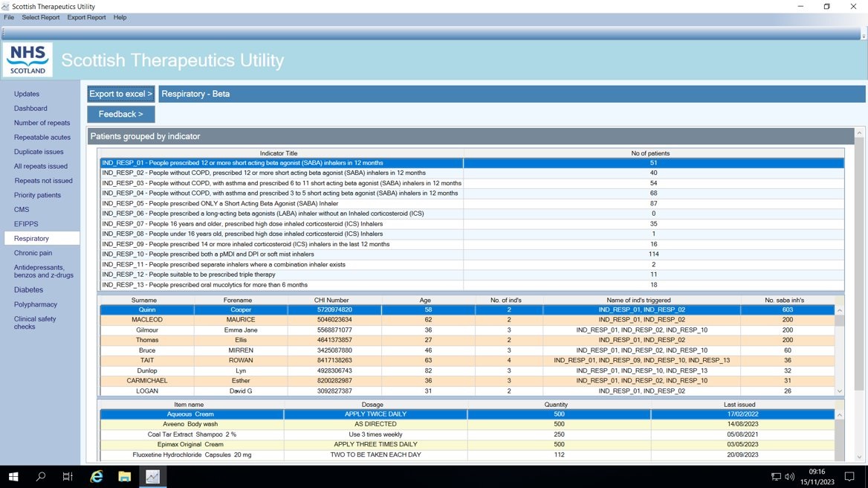Viewport: 868px width, 488px height.
Task: Launch Internet Explorer from taskbar
Action: pos(97,476)
